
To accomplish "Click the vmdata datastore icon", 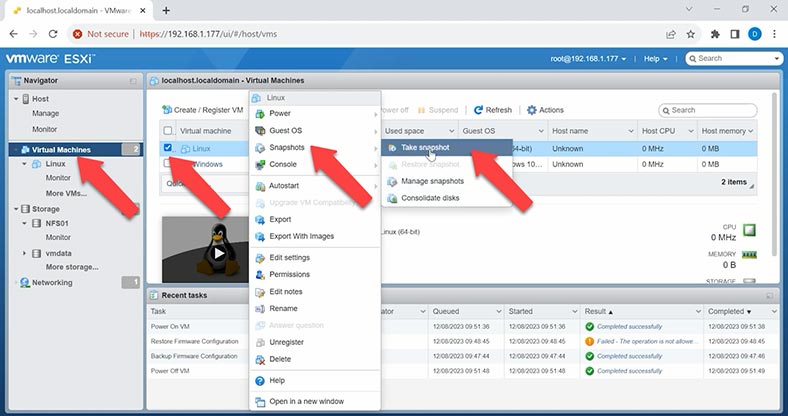I will [37, 254].
